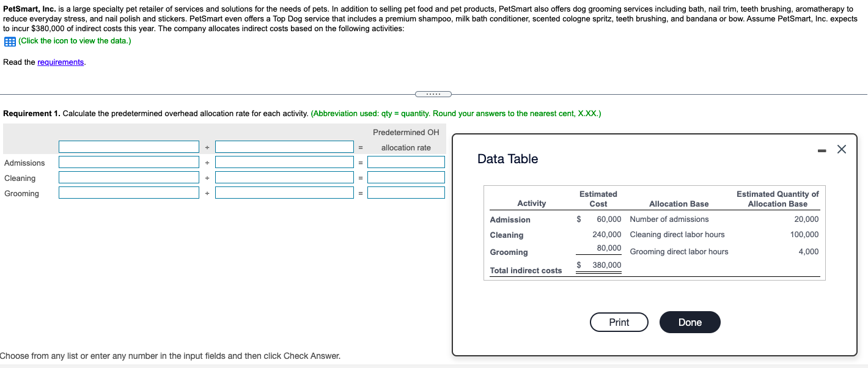Viewport: 868px width, 368px height.
Task: Click the 'Data Table' dialog title
Action: tap(507, 159)
